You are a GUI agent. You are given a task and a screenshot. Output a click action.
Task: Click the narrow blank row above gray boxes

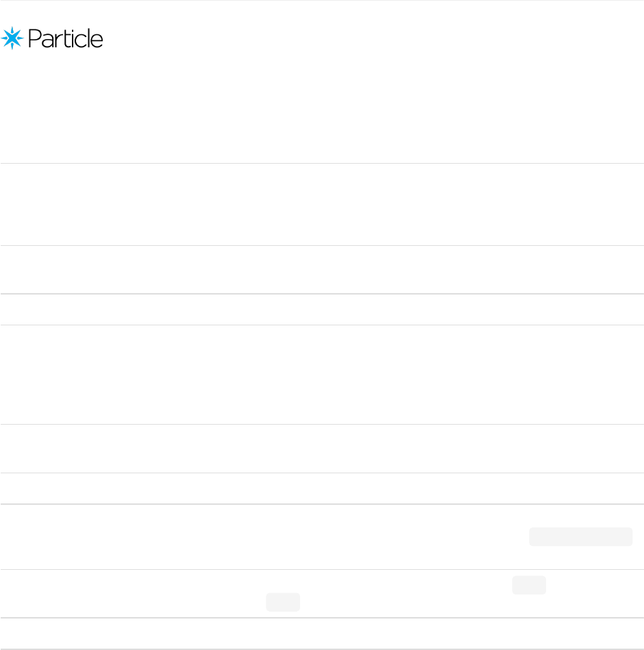[x=322, y=488]
